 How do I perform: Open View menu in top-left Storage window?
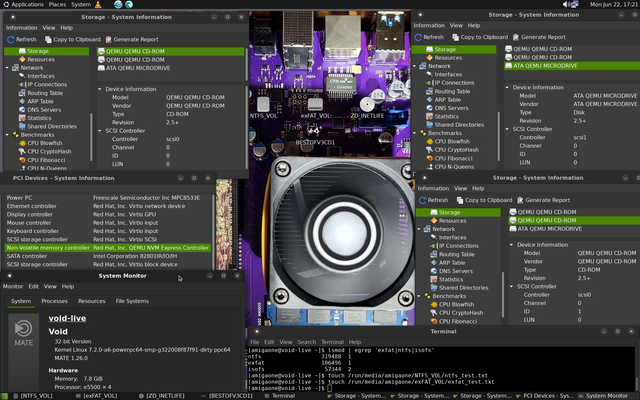tap(49, 28)
